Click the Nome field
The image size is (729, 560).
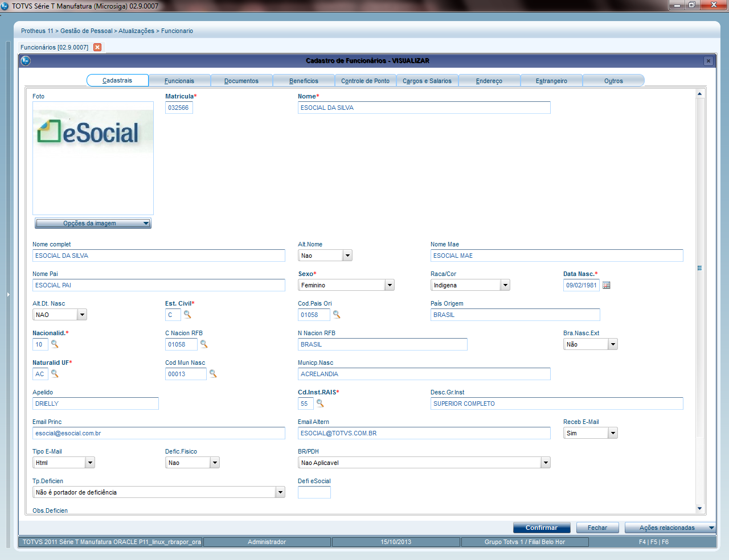424,108
